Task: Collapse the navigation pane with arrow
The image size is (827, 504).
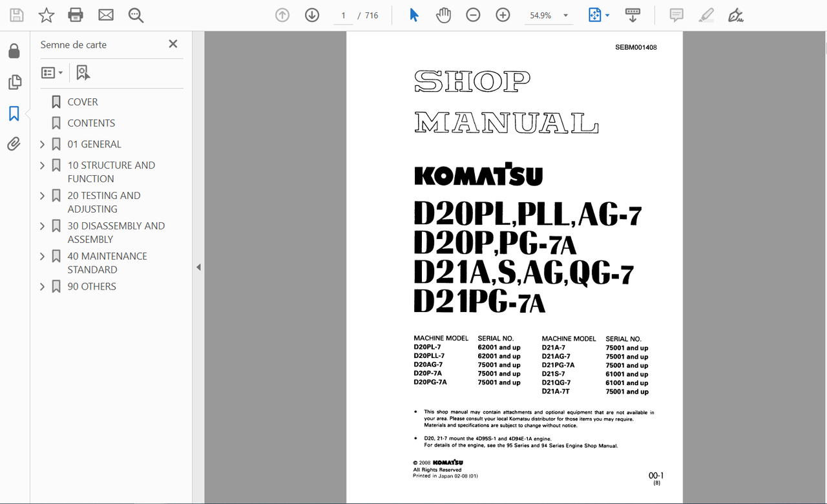Action: (x=198, y=267)
